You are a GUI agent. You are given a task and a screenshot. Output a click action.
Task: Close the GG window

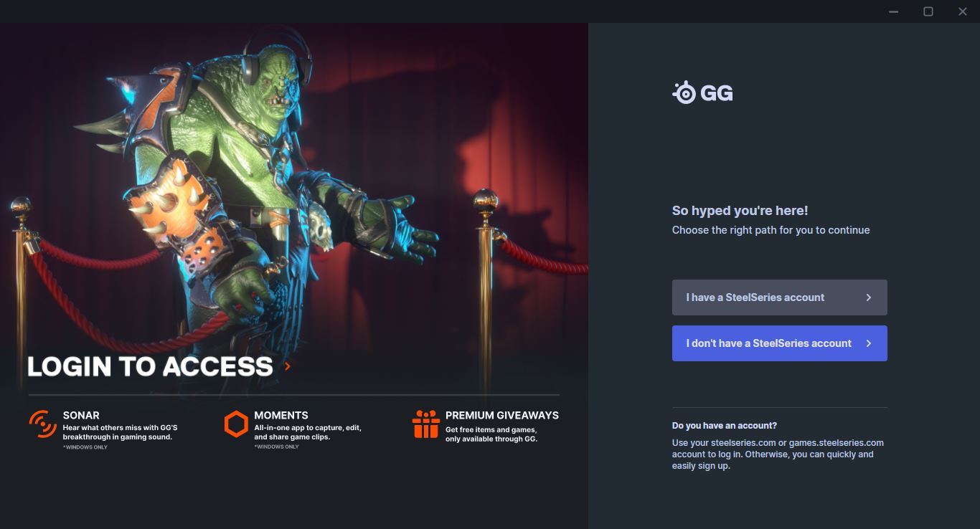[x=963, y=11]
